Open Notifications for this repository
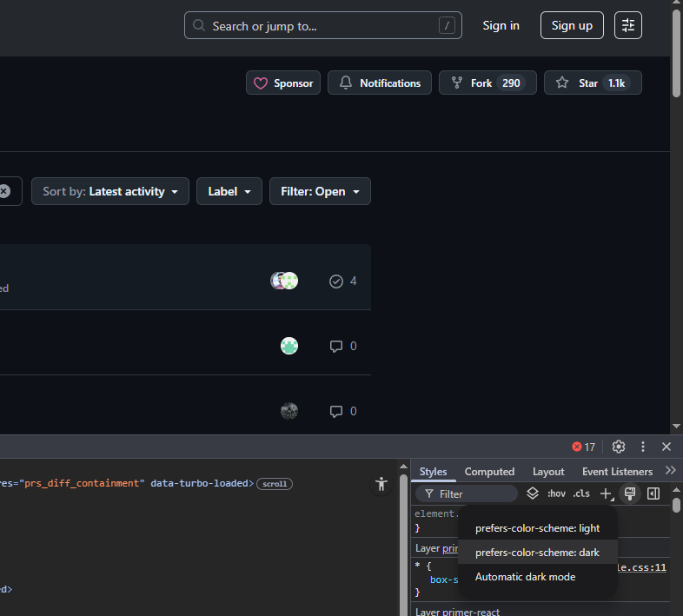 (x=380, y=83)
